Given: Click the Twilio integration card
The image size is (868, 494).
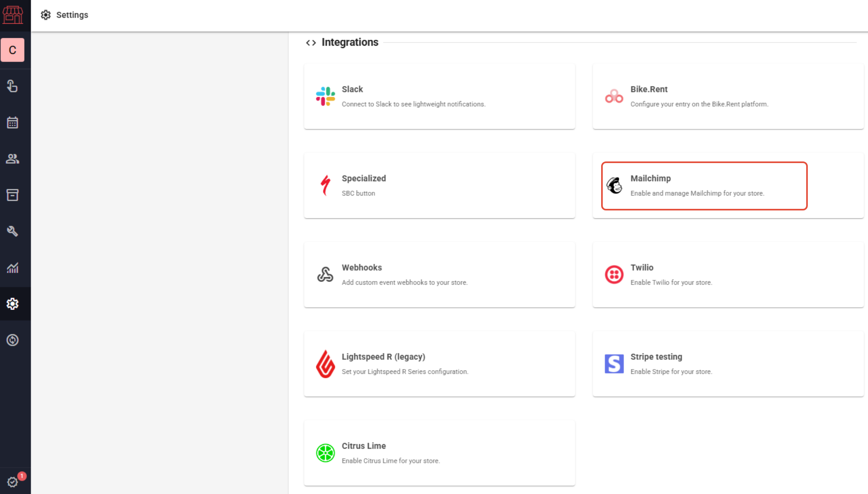Looking at the screenshot, I should [728, 275].
